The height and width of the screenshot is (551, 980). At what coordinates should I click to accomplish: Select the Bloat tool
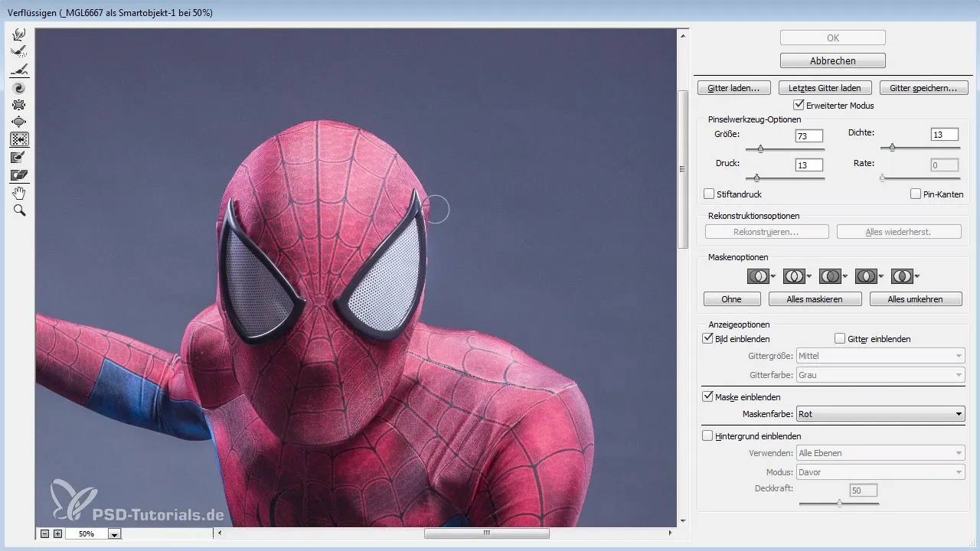(x=20, y=122)
